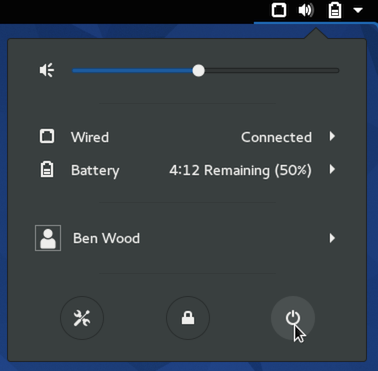Click the power off button
This screenshot has width=378, height=371.
[293, 318]
